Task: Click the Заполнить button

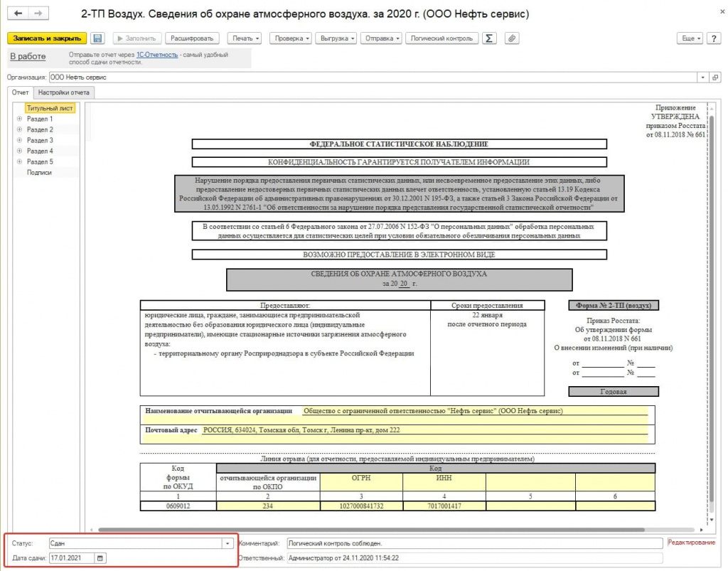Action: click(136, 38)
